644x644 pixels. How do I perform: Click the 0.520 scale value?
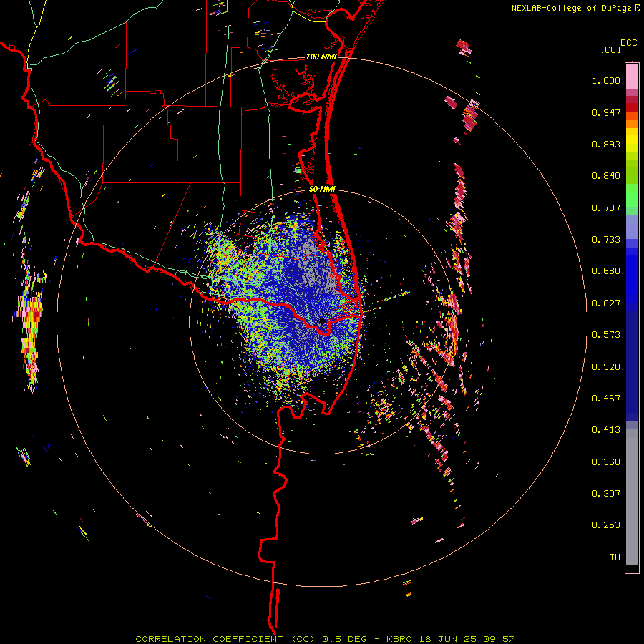coord(606,367)
